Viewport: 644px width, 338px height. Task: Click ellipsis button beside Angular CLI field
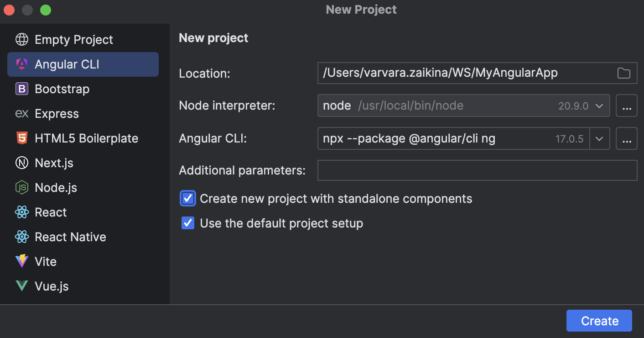click(626, 139)
